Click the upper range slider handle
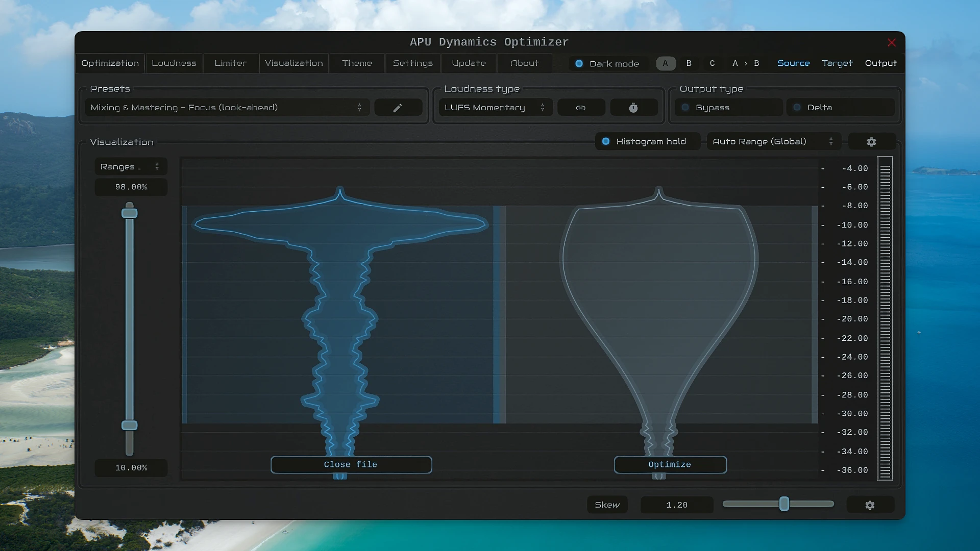 (130, 213)
